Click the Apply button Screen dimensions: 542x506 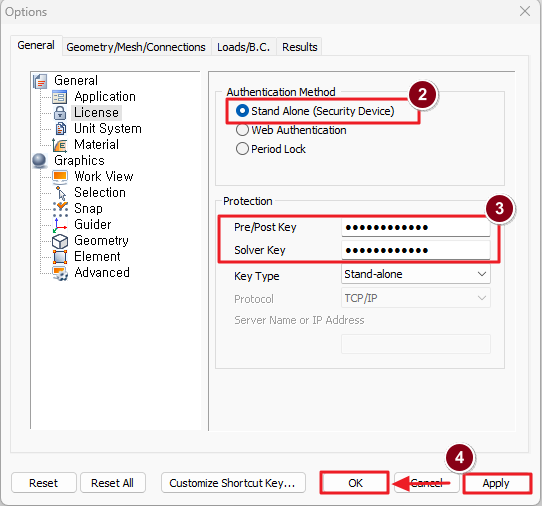496,483
